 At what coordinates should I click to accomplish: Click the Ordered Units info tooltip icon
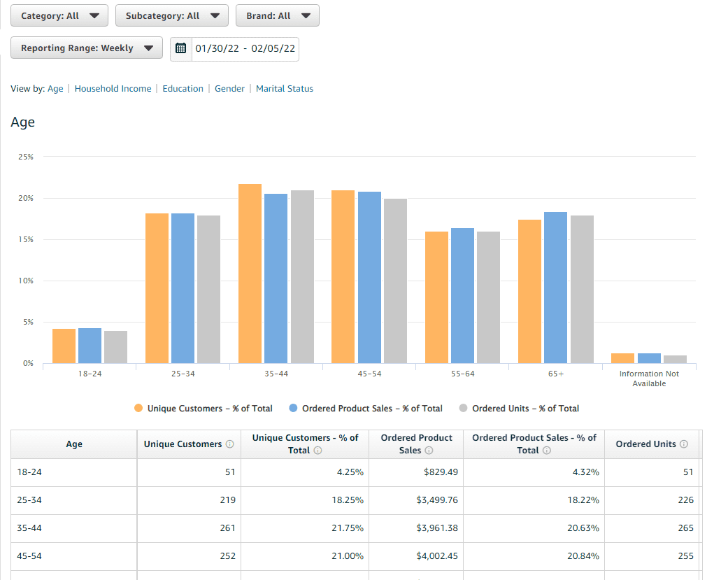pyautogui.click(x=683, y=444)
